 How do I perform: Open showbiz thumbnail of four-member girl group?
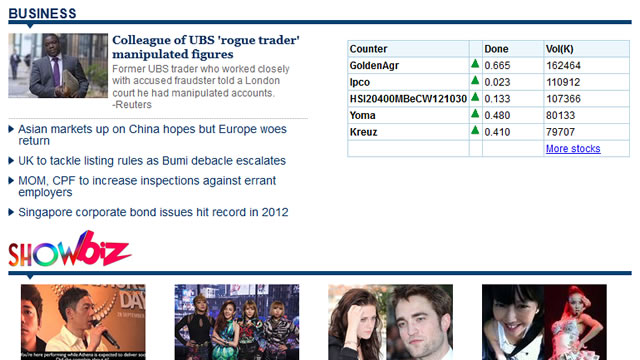(237, 322)
